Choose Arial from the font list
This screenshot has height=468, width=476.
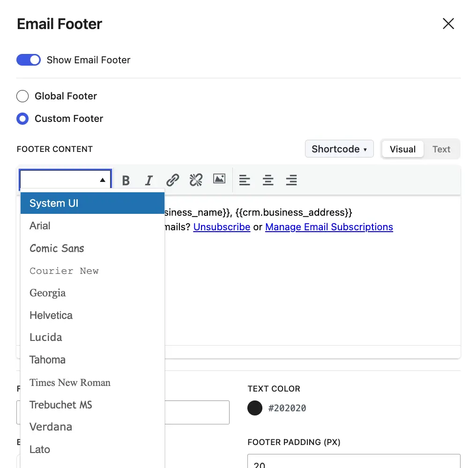pyautogui.click(x=93, y=226)
